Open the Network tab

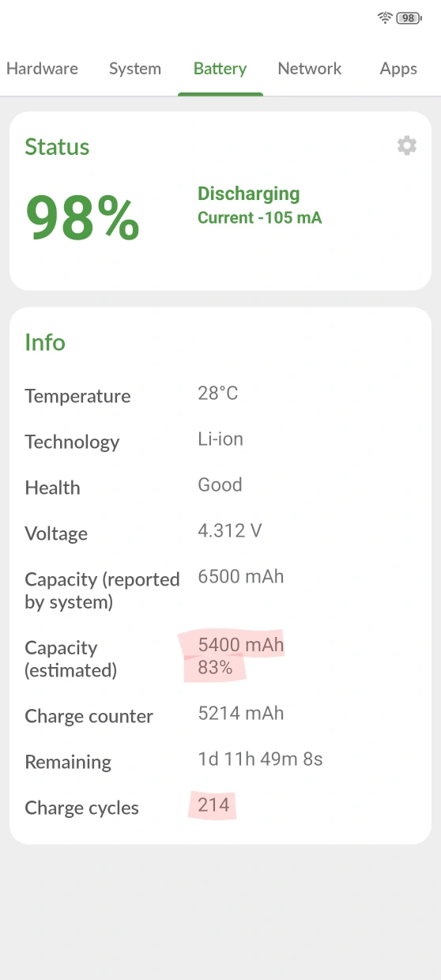pos(310,69)
